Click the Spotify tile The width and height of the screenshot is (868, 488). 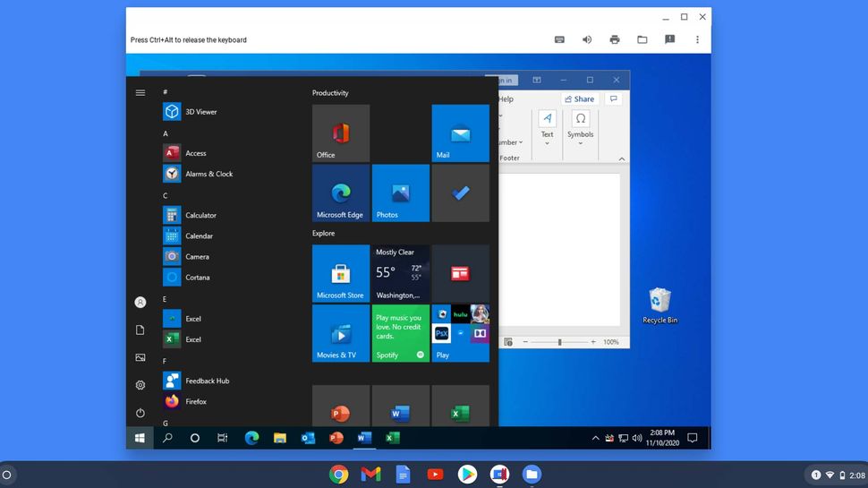(401, 333)
